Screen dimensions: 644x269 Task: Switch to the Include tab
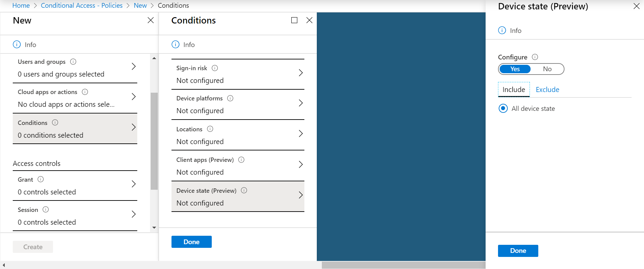(514, 90)
